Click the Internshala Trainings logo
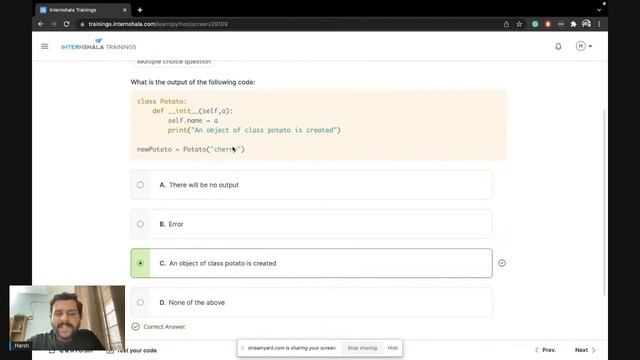640x360 pixels. (98, 45)
